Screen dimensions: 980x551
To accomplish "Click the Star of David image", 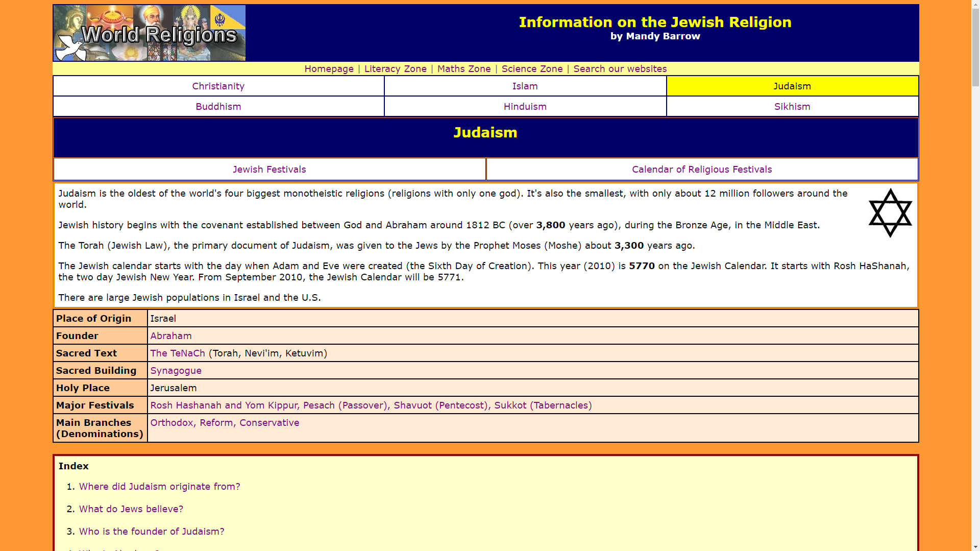I will click(x=890, y=213).
